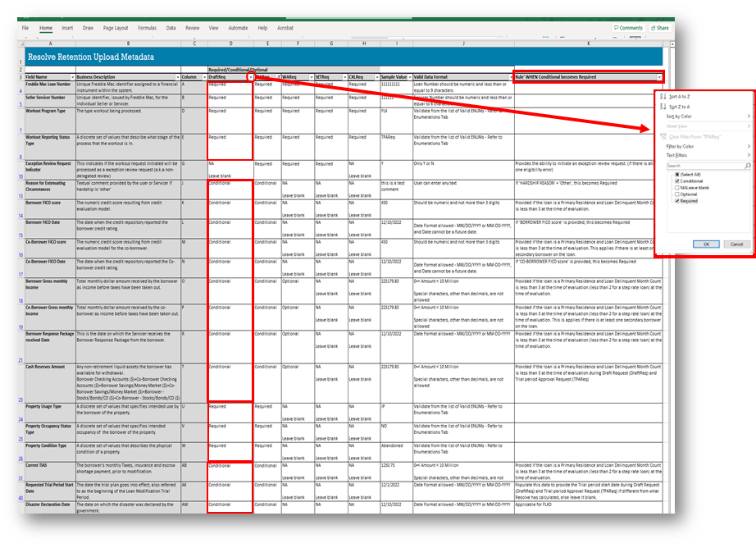
Task: Click OK in the filter popup
Action: [706, 244]
